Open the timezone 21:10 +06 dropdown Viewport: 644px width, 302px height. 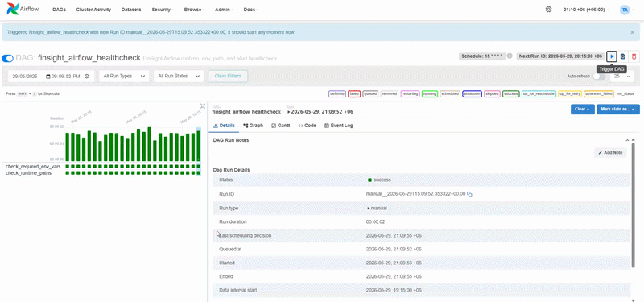pos(587,10)
